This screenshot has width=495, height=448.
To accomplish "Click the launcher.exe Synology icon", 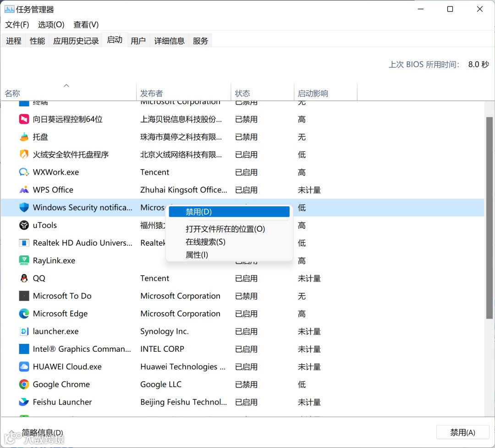I will pyautogui.click(x=24, y=332).
